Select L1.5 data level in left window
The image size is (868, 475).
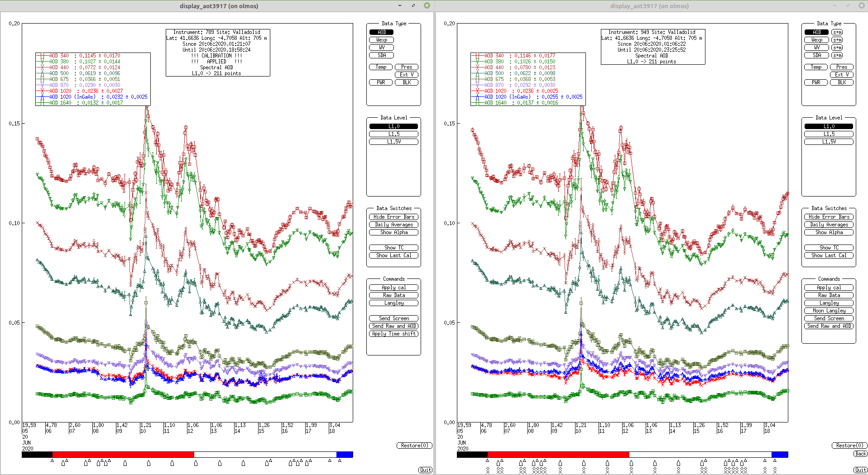pos(393,134)
